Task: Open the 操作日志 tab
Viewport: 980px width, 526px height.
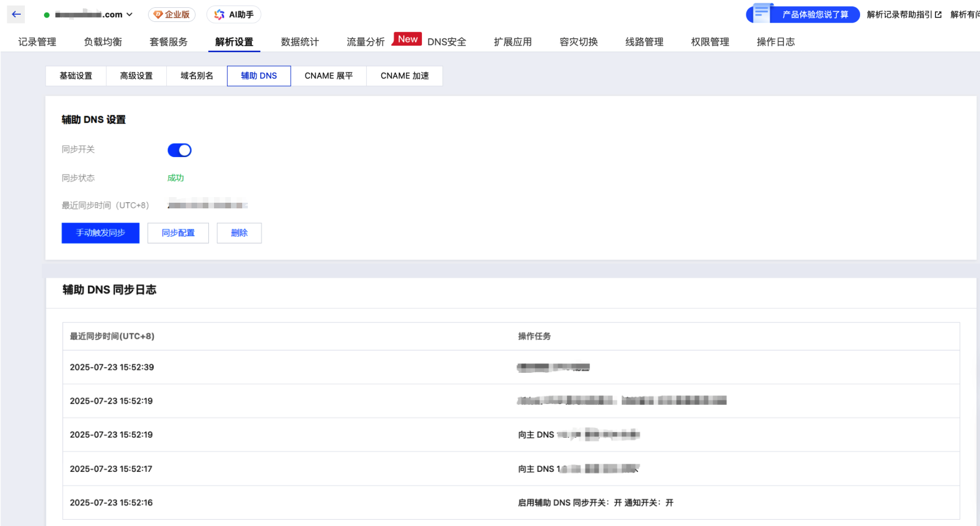Action: click(x=776, y=42)
